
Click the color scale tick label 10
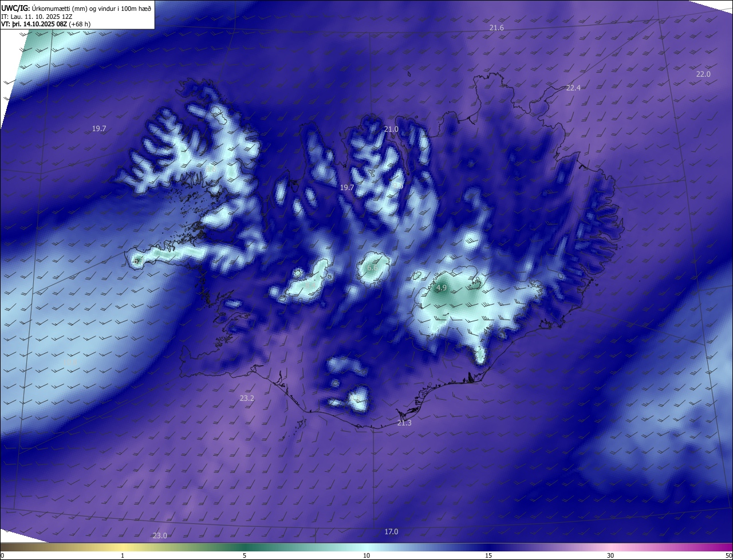click(366, 555)
